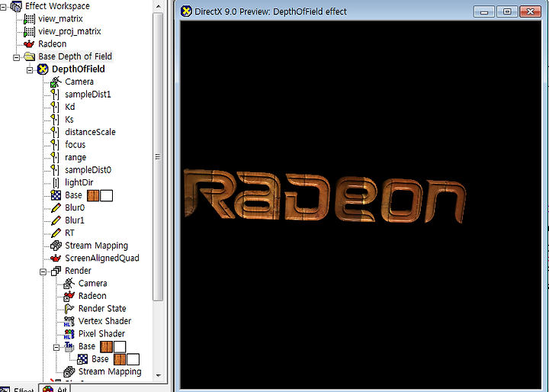Minimize the DirectX 9.0 Preview window
549x392 pixels.
(484, 11)
